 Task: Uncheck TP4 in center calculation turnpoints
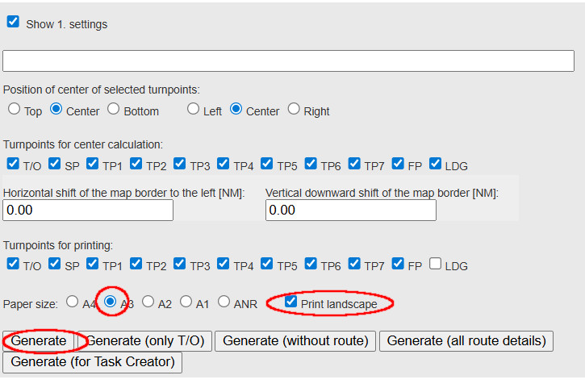[224, 164]
